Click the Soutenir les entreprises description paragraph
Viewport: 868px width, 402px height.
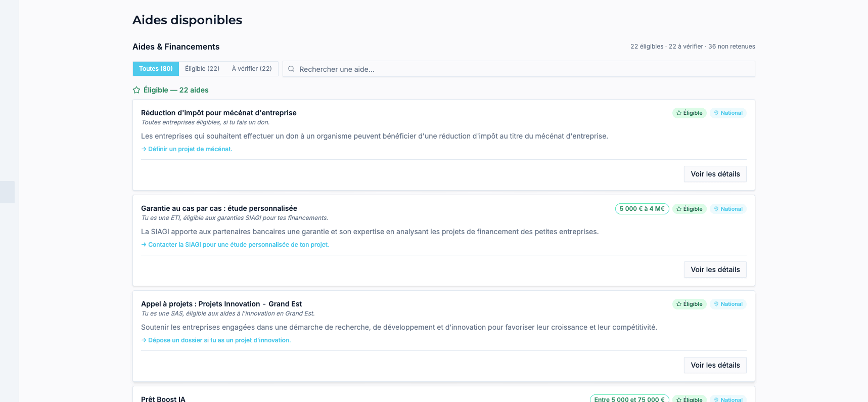pos(399,327)
